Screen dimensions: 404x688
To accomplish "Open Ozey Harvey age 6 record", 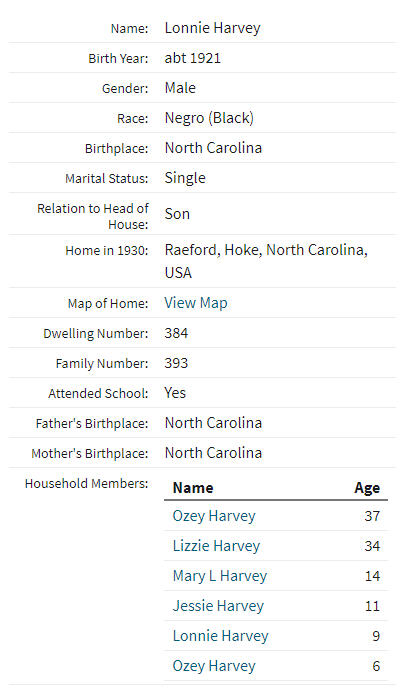I will [214, 666].
